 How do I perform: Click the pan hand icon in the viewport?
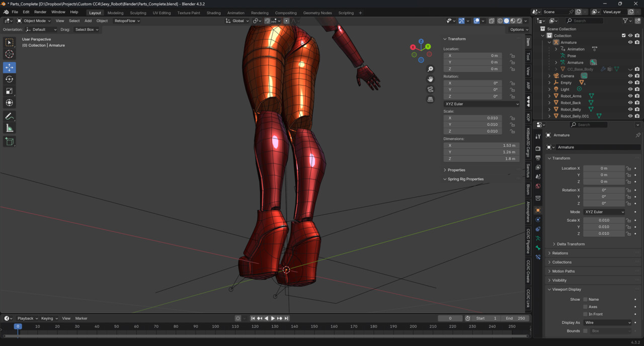[430, 79]
